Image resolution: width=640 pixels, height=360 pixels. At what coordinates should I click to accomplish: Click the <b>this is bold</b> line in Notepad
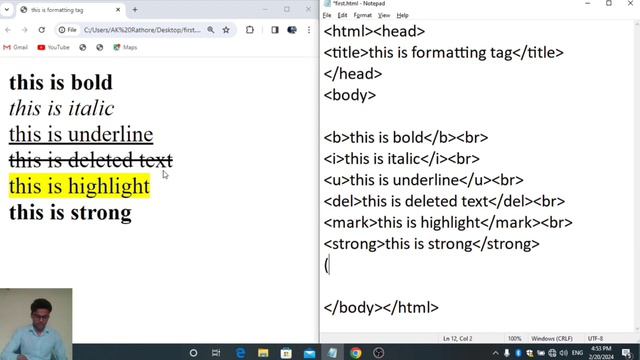(x=406, y=138)
